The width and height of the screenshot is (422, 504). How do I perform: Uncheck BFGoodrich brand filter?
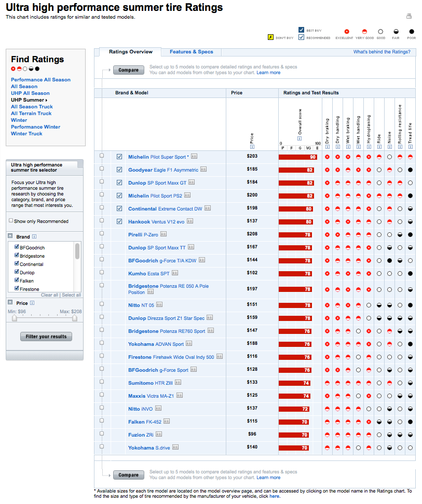(x=17, y=247)
